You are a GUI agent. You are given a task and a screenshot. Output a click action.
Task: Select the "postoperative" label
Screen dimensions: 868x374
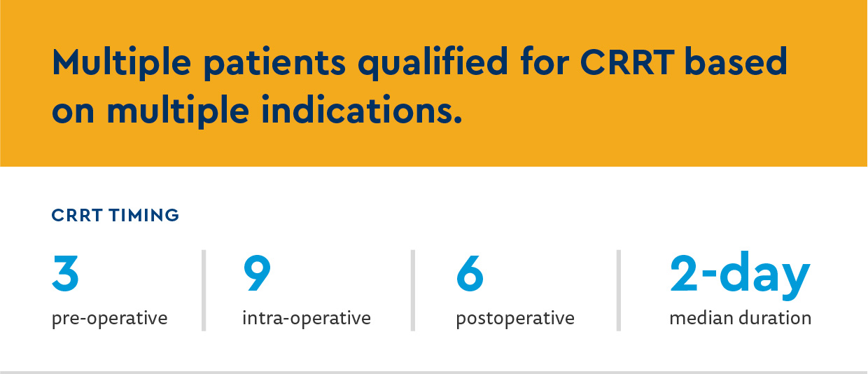(x=515, y=319)
